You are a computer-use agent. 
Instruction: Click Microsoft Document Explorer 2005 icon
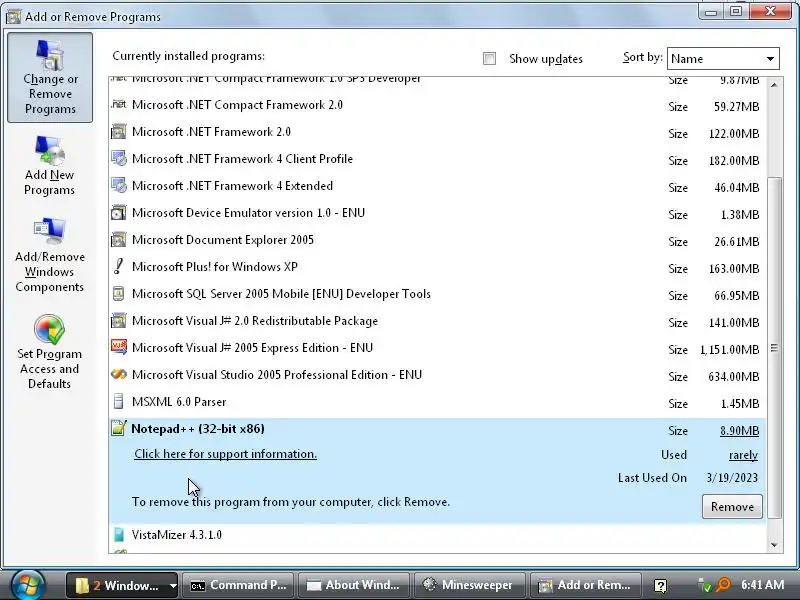tap(118, 240)
